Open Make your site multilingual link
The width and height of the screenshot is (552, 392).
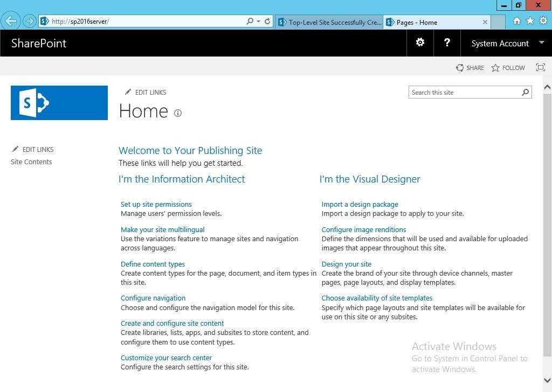(162, 229)
